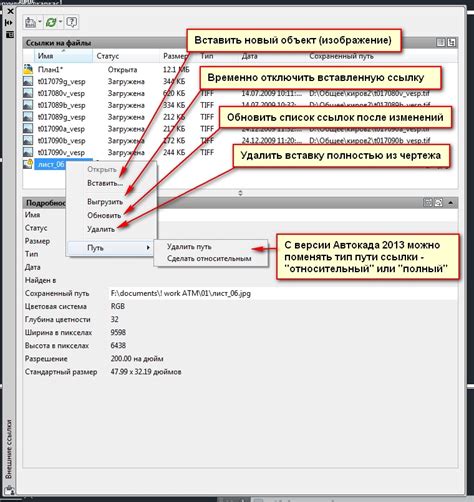The height and width of the screenshot is (502, 474).
Task: Click the saved path field with лист_06.jpg
Action: point(283,293)
